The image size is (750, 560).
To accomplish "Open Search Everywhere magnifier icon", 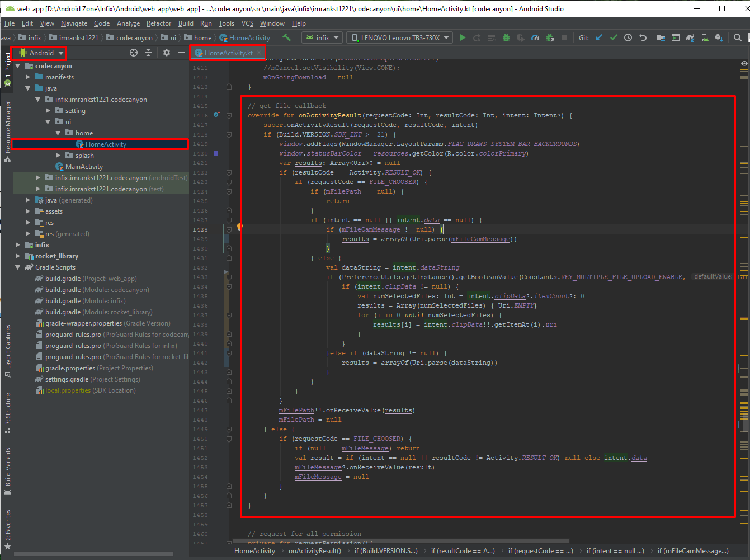I will 738,37.
